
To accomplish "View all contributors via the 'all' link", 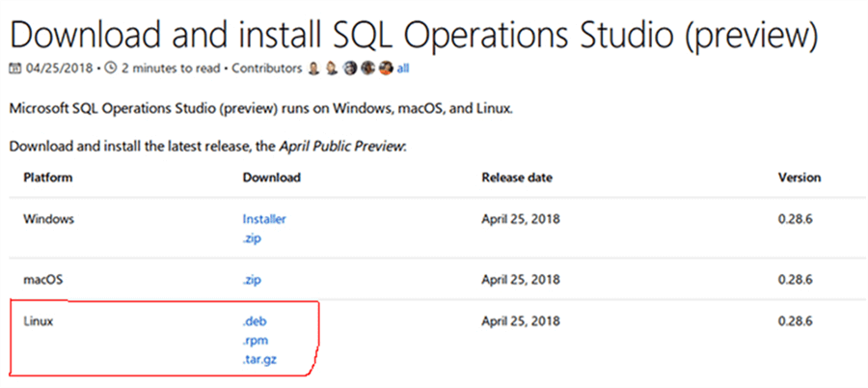I will coord(402,69).
